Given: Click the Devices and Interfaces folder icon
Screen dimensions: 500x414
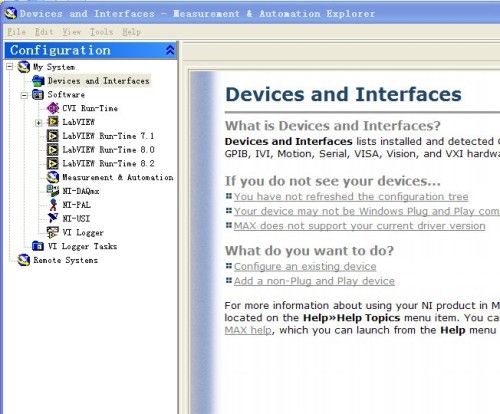Looking at the screenshot, I should point(38,81).
